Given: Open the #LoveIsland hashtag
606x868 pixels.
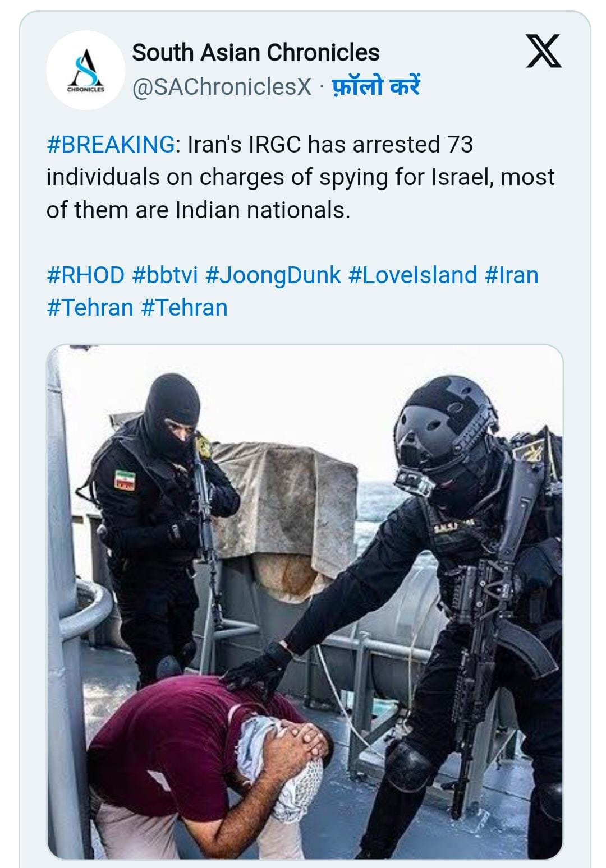Looking at the screenshot, I should (x=412, y=275).
